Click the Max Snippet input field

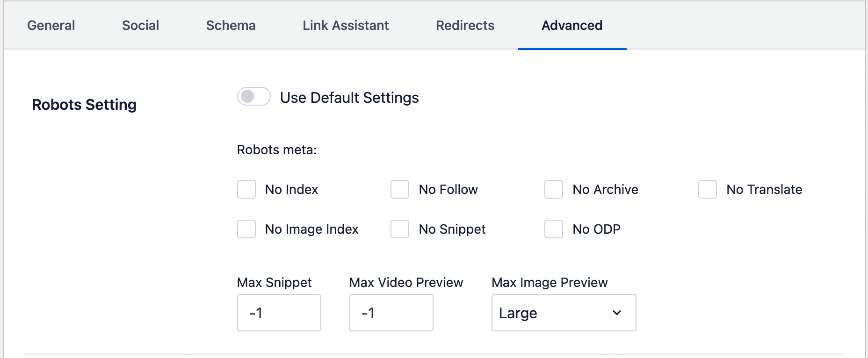point(279,313)
